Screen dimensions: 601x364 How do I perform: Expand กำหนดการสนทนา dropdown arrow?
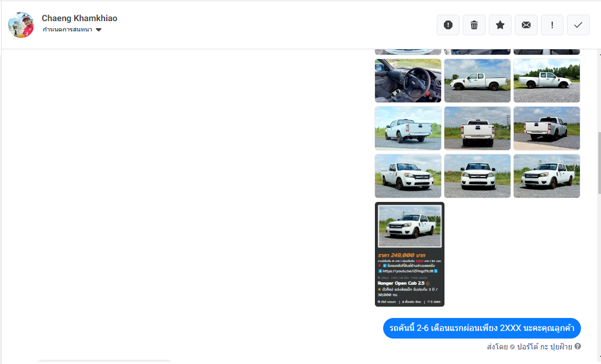pos(99,30)
